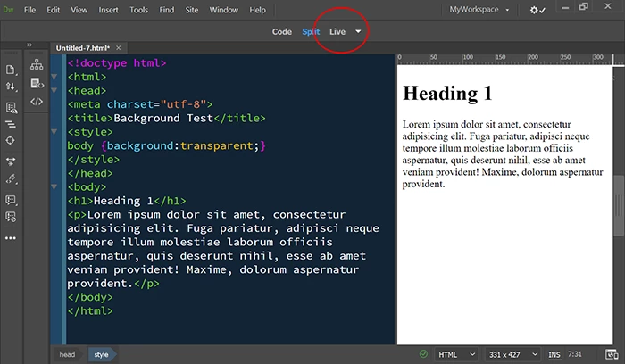Click the closing </html> tag line
The width and height of the screenshot is (625, 364).
[x=90, y=311]
